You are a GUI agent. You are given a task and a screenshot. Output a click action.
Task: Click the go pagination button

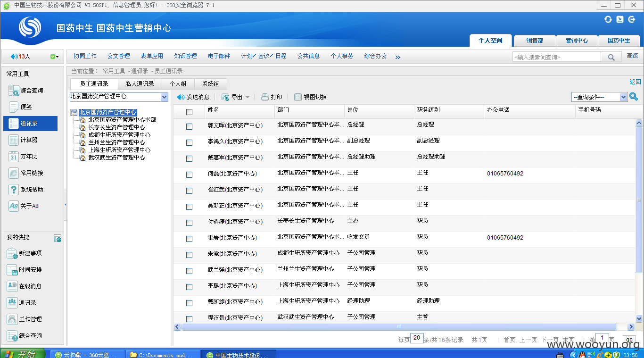pos(629,340)
